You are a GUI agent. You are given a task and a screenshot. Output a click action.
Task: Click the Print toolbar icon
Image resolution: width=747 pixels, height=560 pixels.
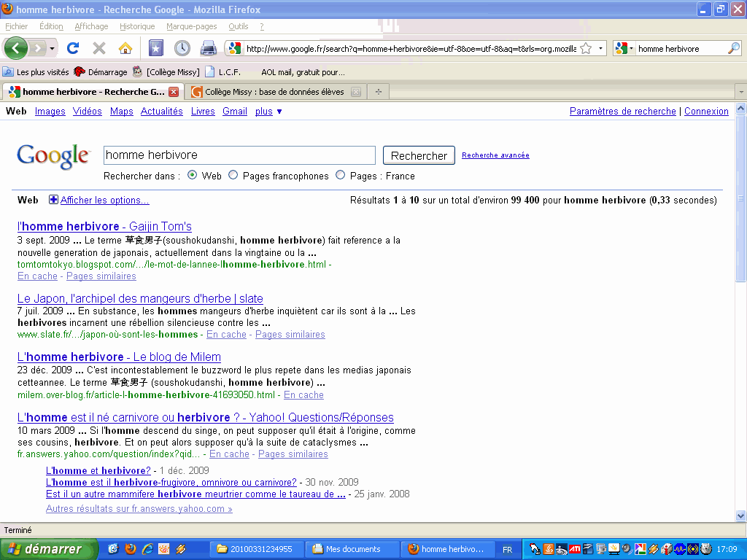(x=208, y=48)
